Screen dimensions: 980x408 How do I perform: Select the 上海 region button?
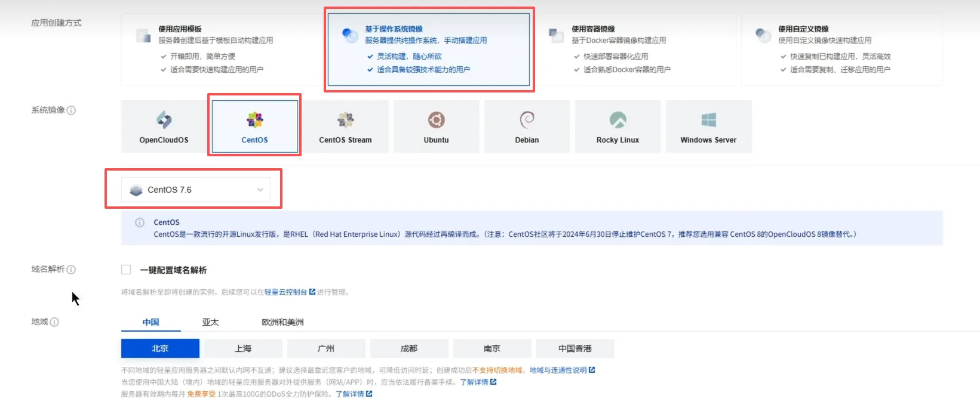tap(243, 348)
